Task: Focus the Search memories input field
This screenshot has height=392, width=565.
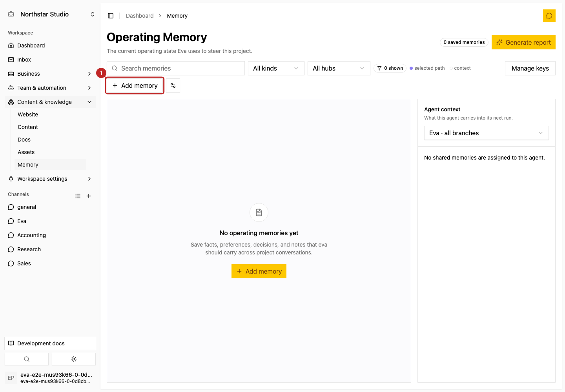Action: (x=176, y=68)
